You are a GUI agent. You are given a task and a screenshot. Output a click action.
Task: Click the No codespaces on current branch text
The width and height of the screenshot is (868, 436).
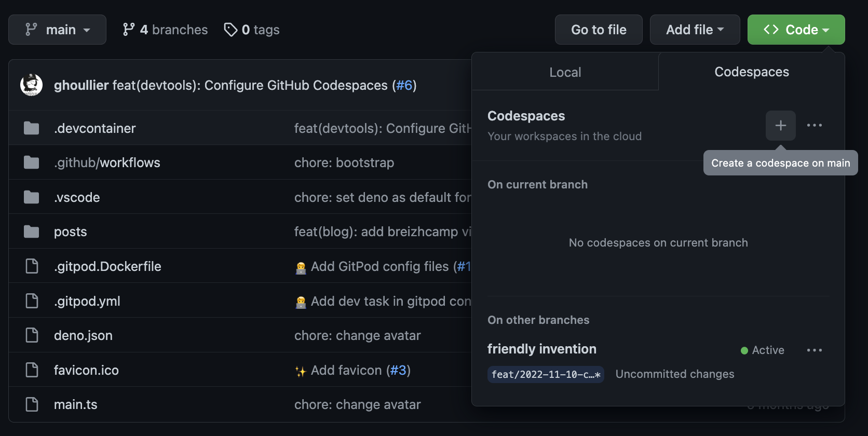click(x=658, y=243)
